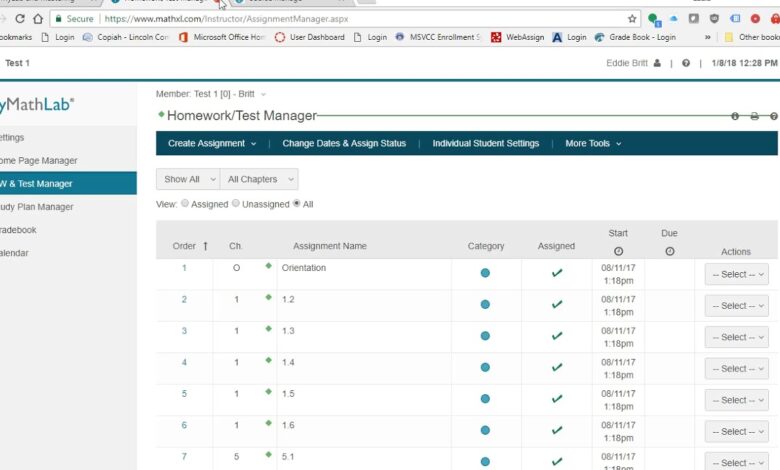The height and width of the screenshot is (470, 780).
Task: Click the Assignment Name column header
Action: [x=330, y=246]
